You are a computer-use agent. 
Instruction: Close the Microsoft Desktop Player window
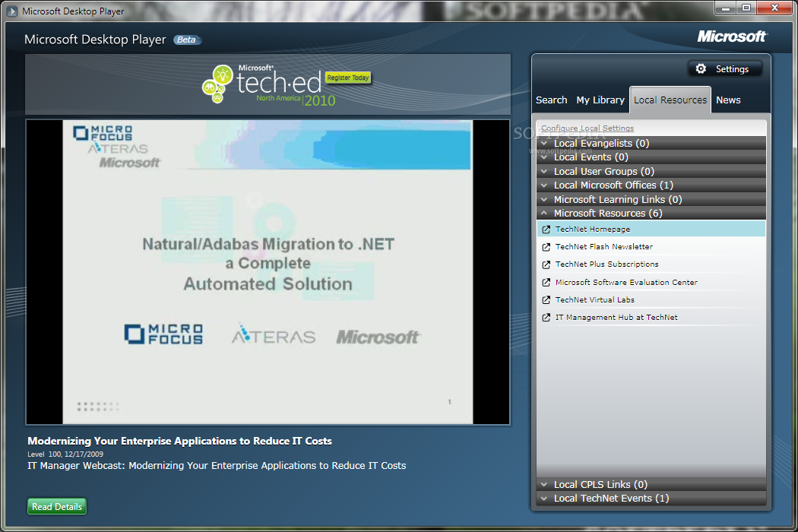pyautogui.click(x=774, y=8)
